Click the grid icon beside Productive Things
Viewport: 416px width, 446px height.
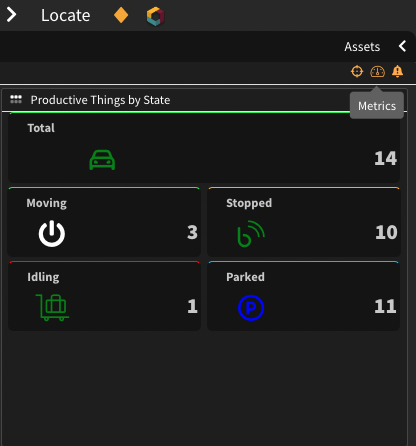16,99
